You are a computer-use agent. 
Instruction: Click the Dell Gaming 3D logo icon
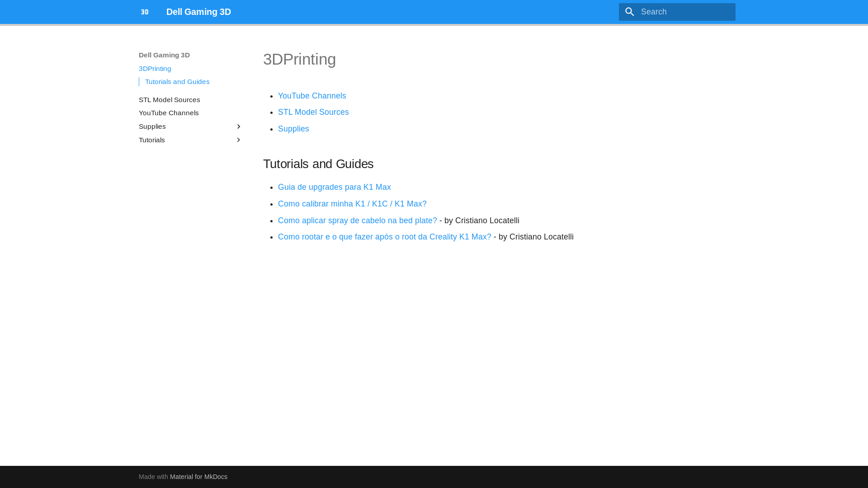pyautogui.click(x=145, y=12)
